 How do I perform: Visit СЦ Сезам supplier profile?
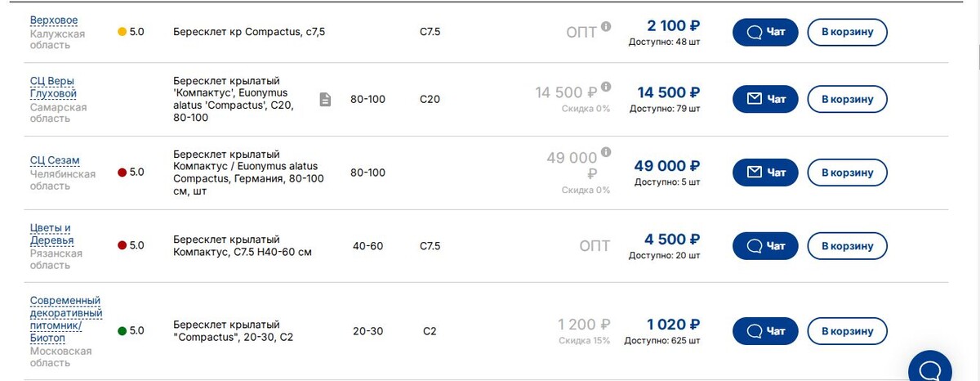coord(55,160)
